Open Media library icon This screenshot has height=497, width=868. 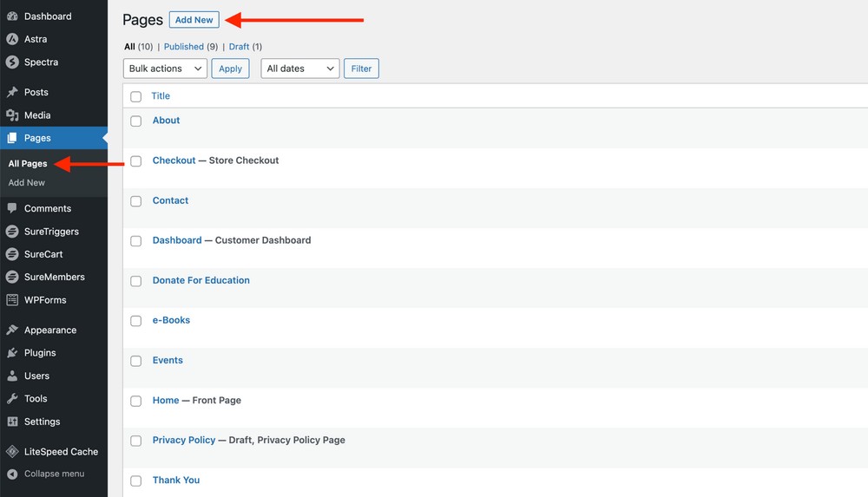point(12,115)
